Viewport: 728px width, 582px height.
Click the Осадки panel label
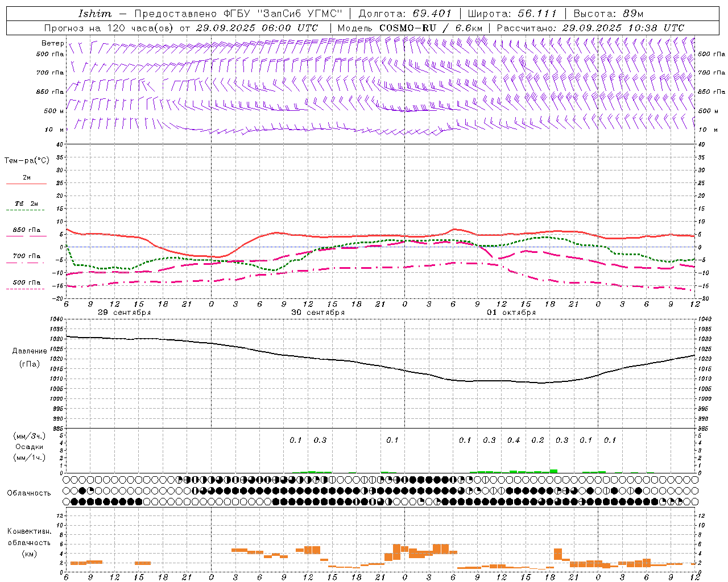pyautogui.click(x=29, y=447)
